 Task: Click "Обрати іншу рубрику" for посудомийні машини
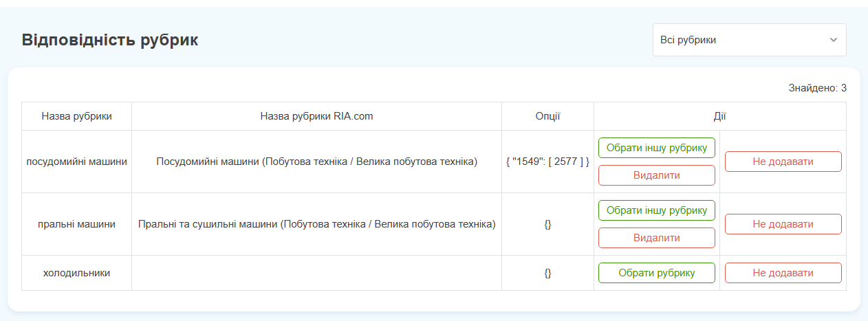click(657, 148)
